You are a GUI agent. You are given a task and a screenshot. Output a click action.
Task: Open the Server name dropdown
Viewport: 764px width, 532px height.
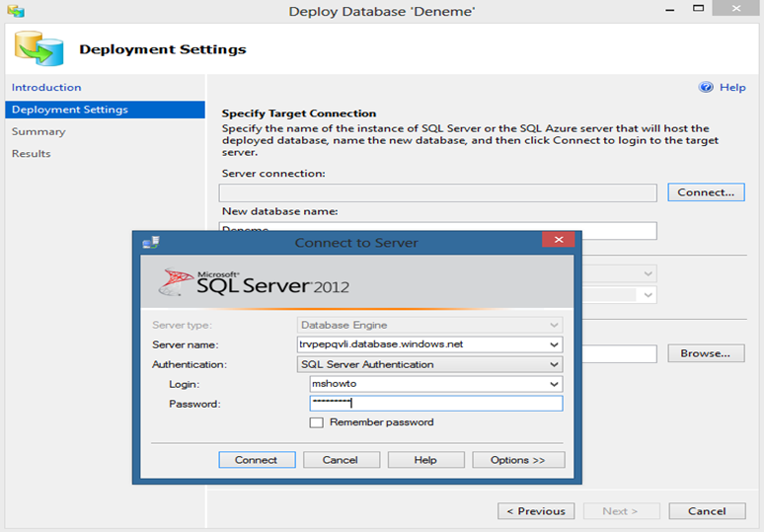(554, 344)
